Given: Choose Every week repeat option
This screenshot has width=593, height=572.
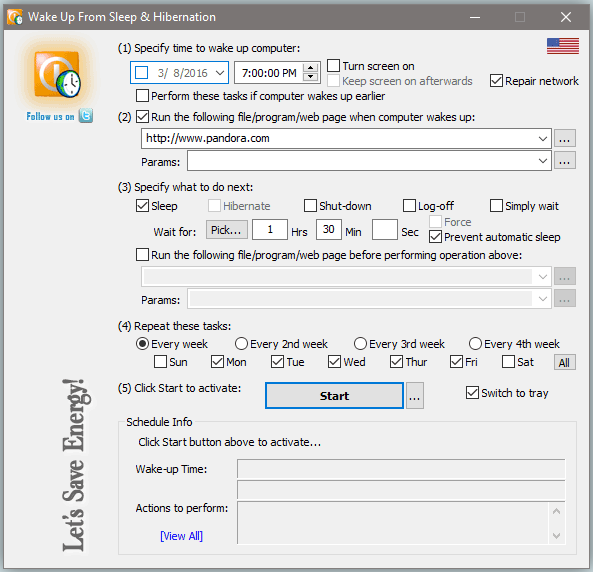Looking at the screenshot, I should click(x=142, y=344).
